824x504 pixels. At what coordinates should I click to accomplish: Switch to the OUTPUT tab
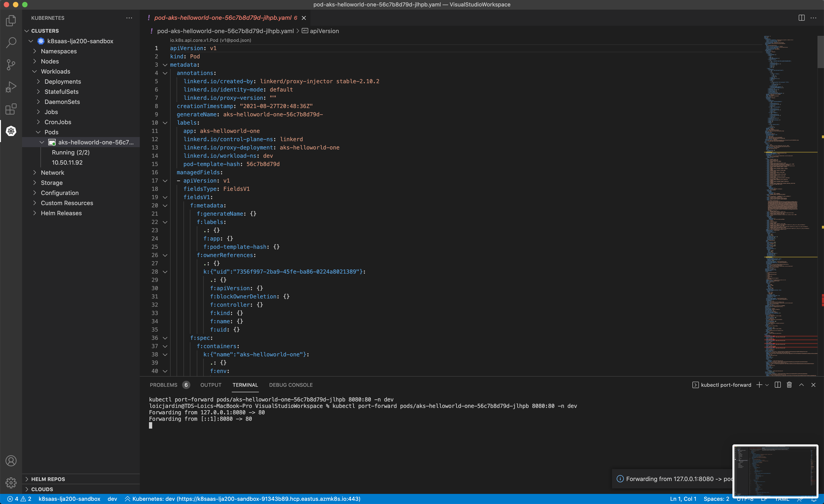(211, 385)
